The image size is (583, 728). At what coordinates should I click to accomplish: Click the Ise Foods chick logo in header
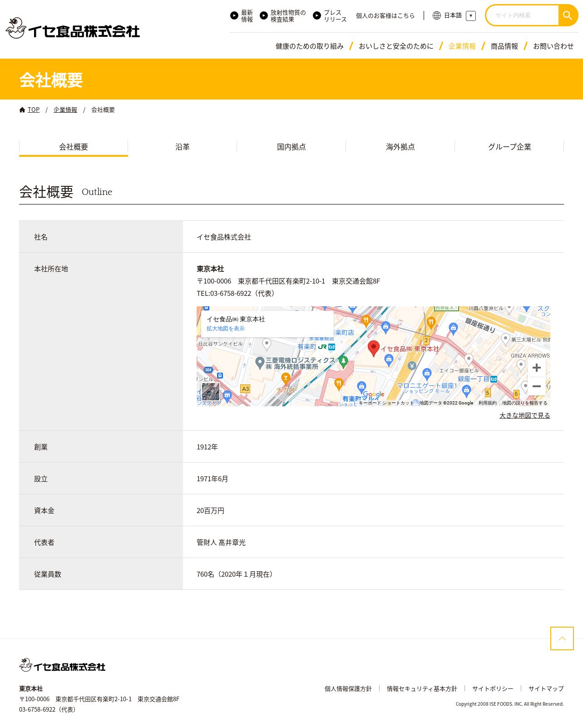[x=73, y=28]
